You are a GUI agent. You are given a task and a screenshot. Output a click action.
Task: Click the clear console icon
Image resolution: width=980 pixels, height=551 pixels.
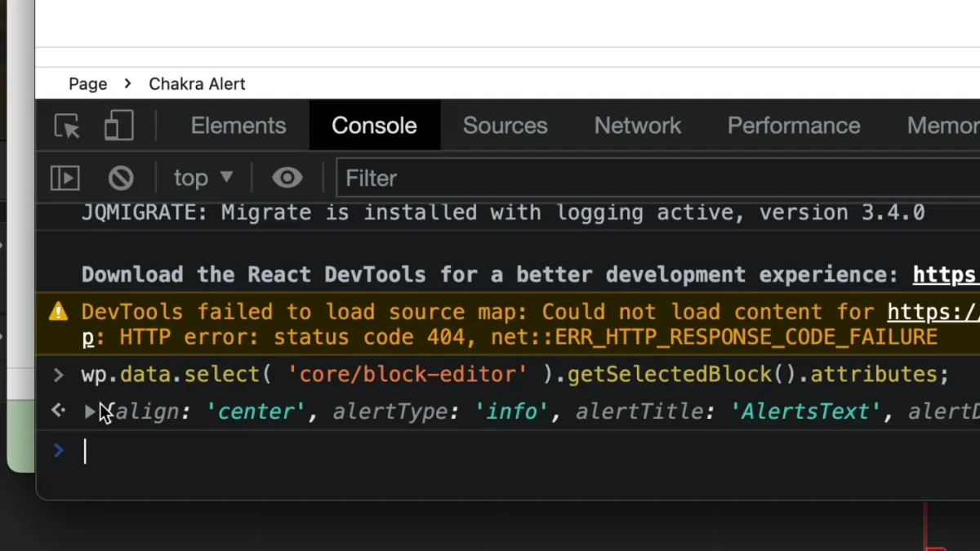121,177
